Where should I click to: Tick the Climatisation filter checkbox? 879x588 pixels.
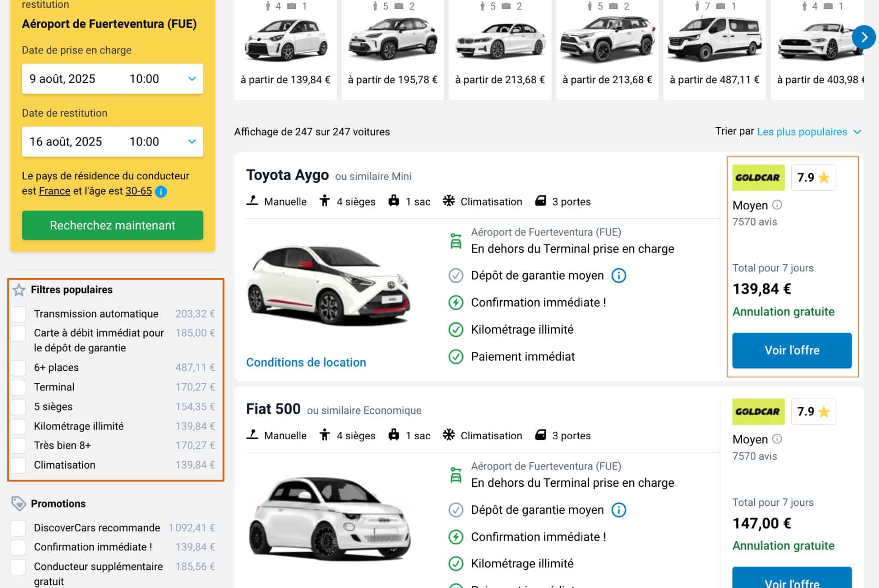click(18, 465)
